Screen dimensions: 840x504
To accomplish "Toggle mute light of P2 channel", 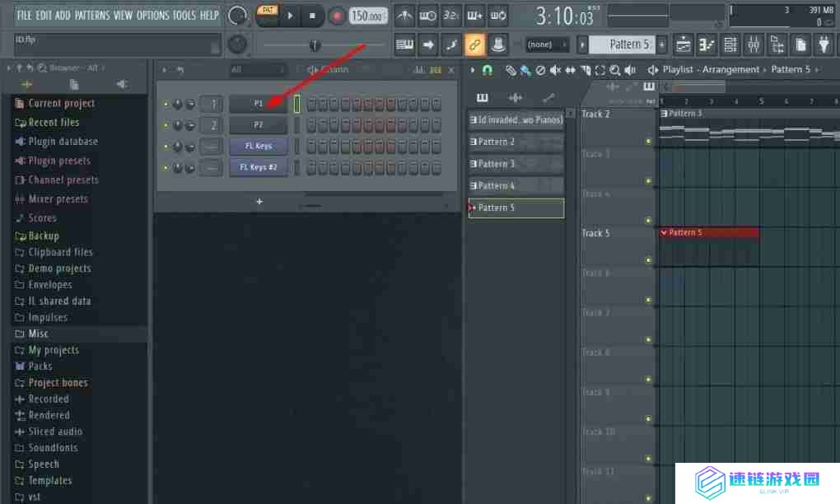I will 166,125.
